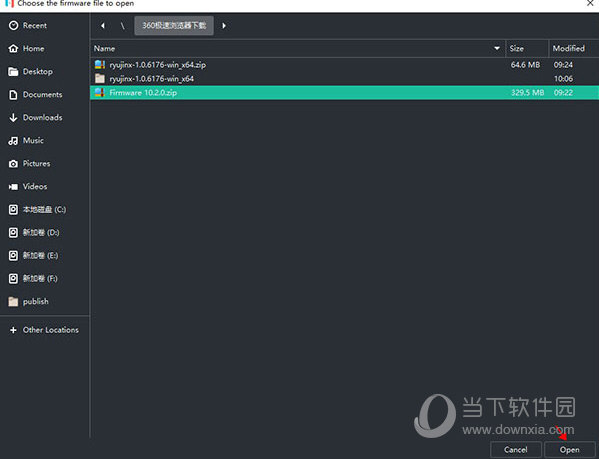Viewport: 599px width, 459px height.
Task: Open Desktop location label
Action: pos(38,71)
